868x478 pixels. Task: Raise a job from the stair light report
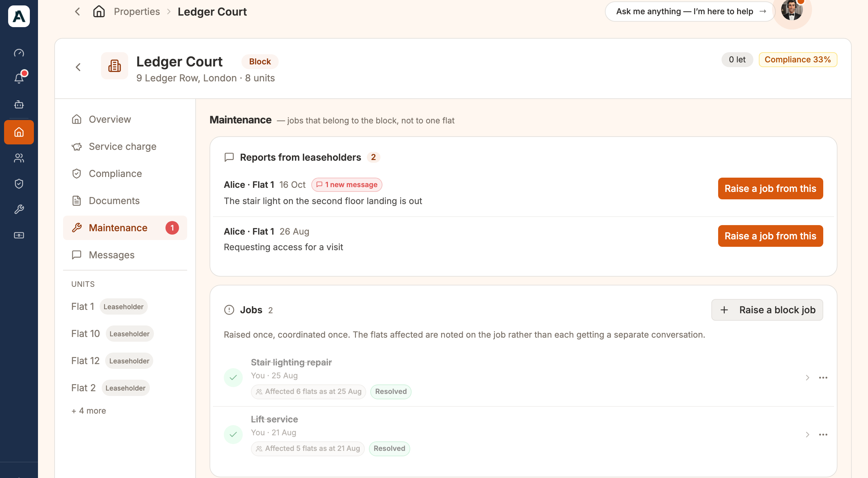(770, 188)
